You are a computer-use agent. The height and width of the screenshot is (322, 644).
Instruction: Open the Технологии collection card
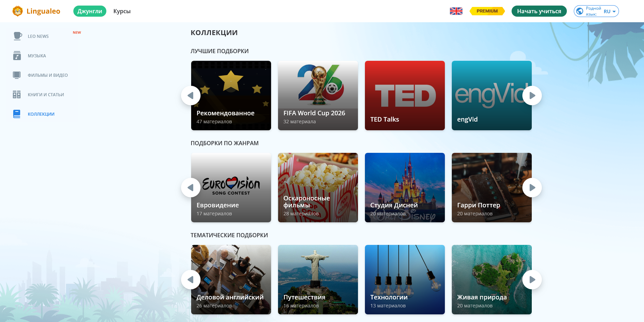[x=405, y=280]
